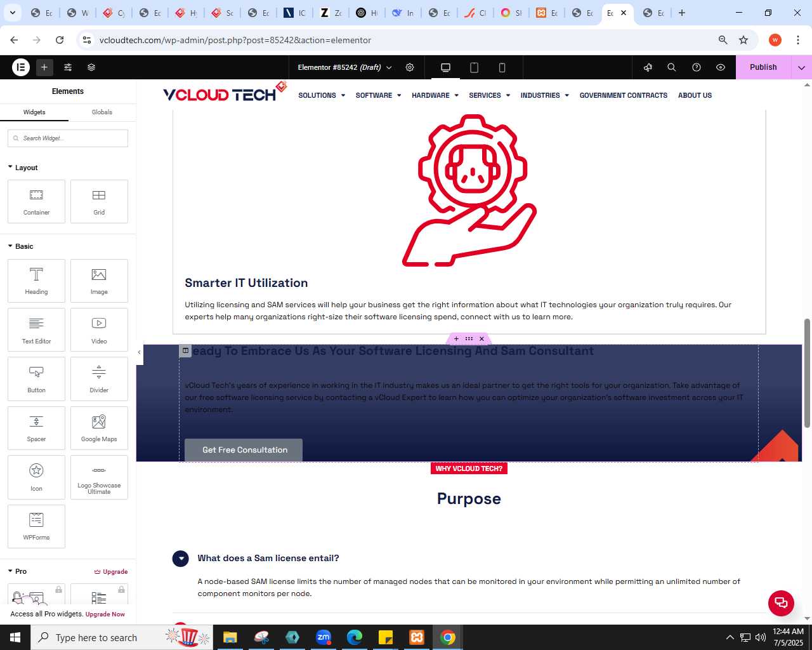Click the Get Free Consultation button
The width and height of the screenshot is (812, 650).
click(244, 450)
